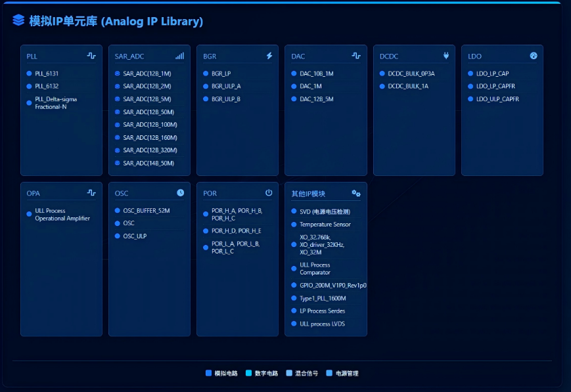Click the gears icon on the 其他IP模块 card
The width and height of the screenshot is (571, 392).
(x=356, y=193)
